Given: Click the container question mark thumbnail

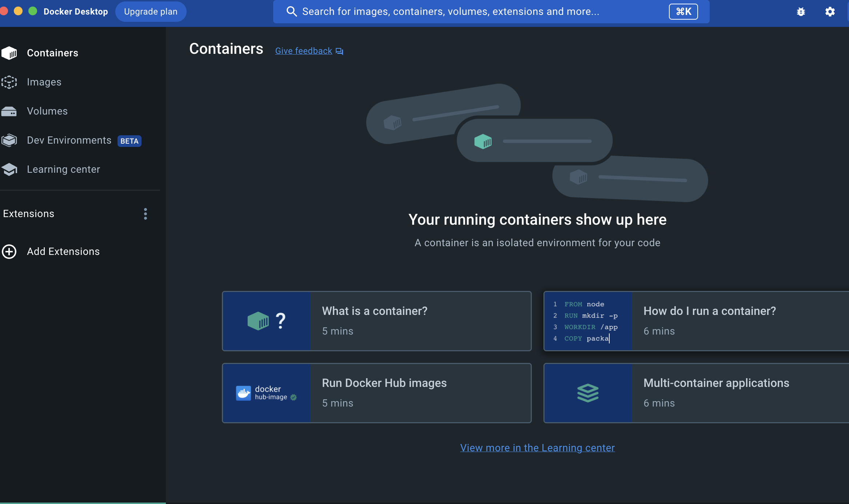Looking at the screenshot, I should (267, 321).
